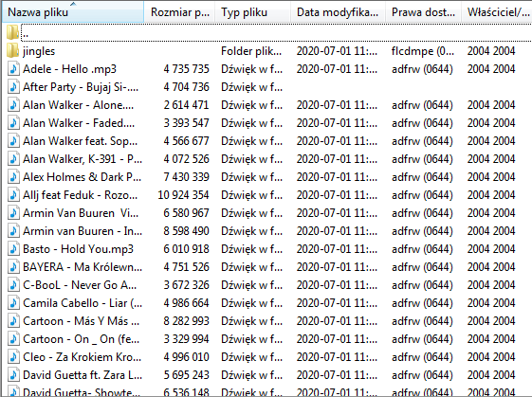Click file size 4 735 735
The height and width of the screenshot is (397, 532).
pos(186,69)
